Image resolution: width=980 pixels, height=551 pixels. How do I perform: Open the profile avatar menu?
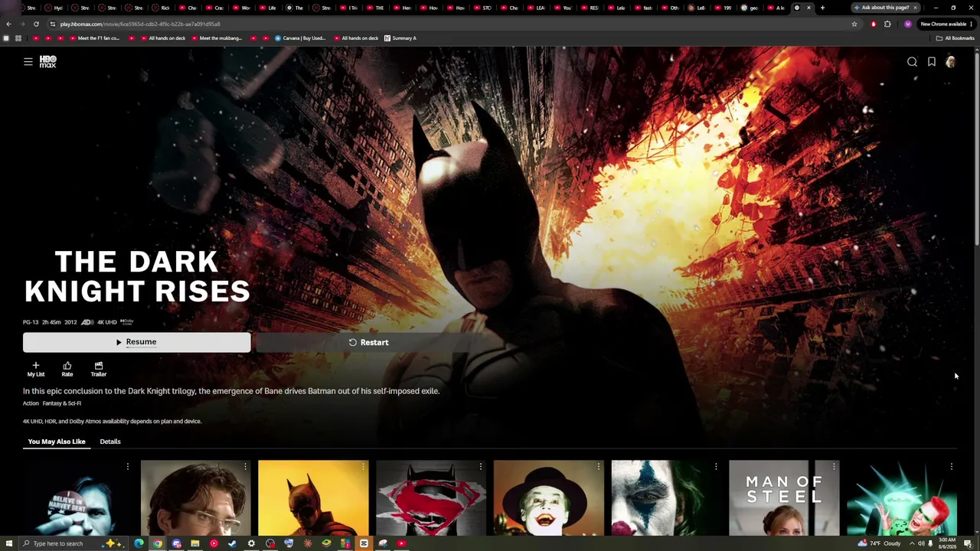(951, 62)
